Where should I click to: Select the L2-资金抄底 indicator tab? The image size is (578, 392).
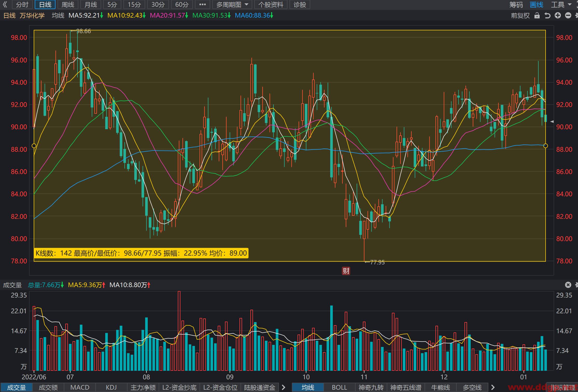tap(179, 388)
